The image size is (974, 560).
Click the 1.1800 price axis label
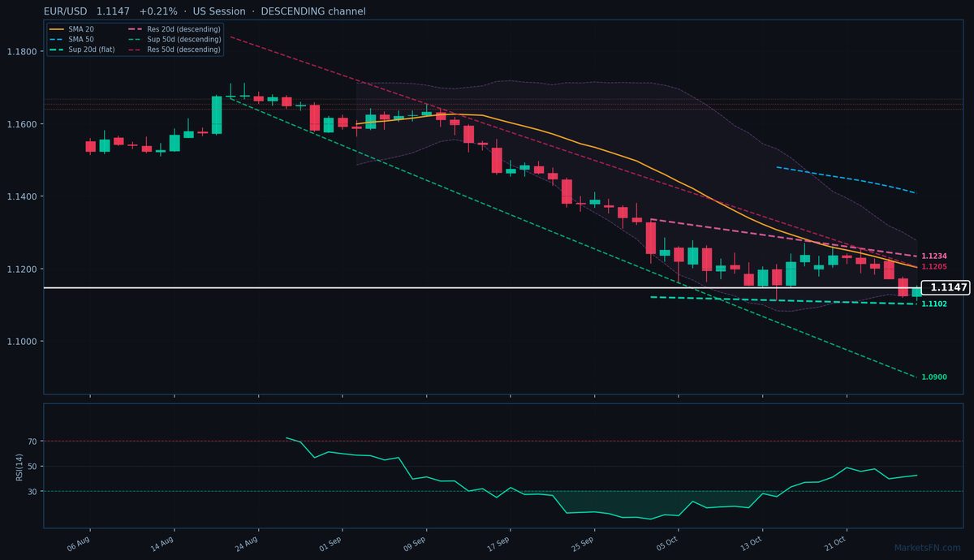pos(22,51)
